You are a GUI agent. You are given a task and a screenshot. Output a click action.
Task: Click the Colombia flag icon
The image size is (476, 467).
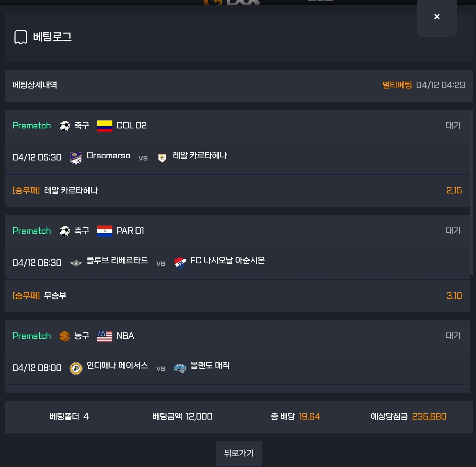(105, 126)
